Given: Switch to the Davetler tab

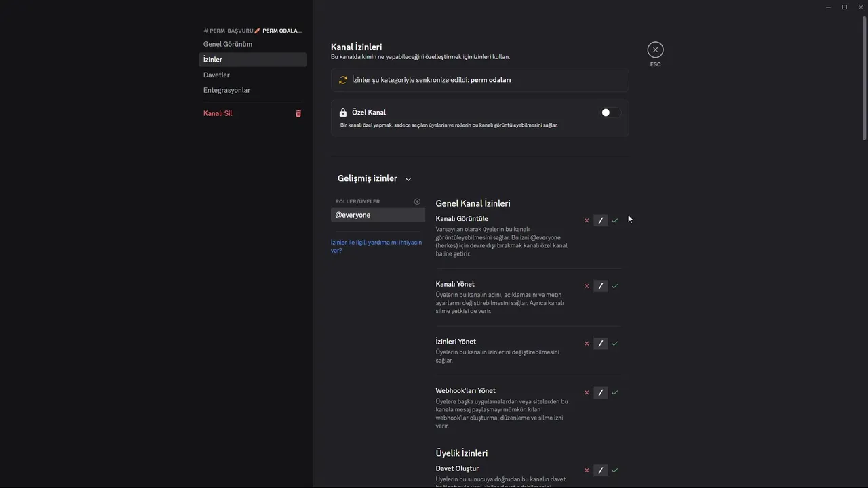Looking at the screenshot, I should (x=217, y=75).
